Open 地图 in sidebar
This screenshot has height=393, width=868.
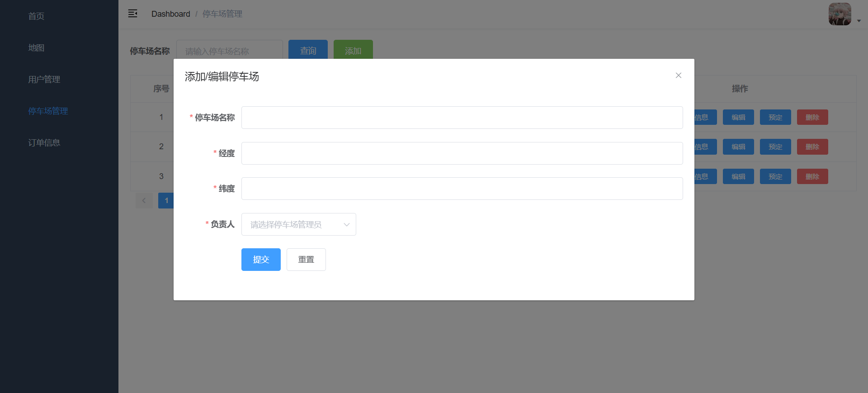(36, 48)
